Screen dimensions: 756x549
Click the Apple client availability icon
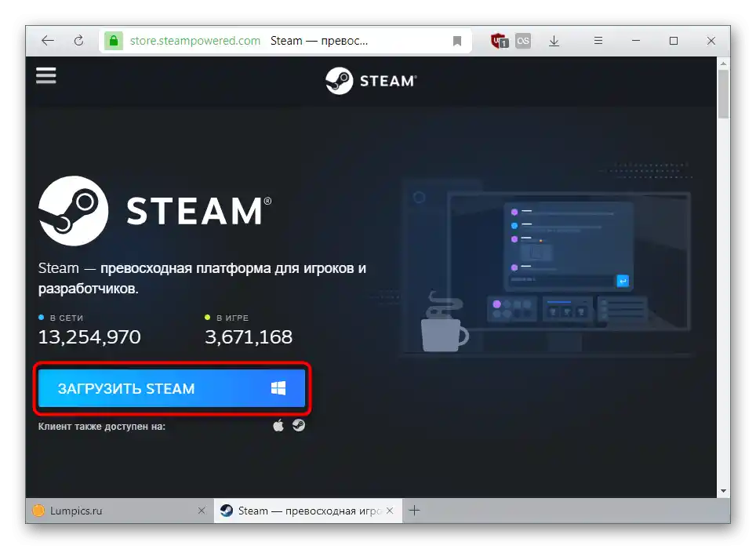[x=277, y=425]
